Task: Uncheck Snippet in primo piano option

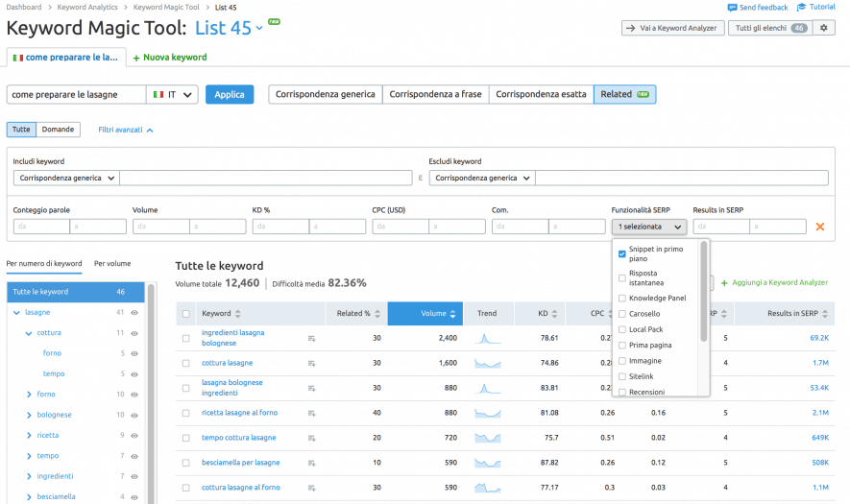Action: [x=621, y=253]
